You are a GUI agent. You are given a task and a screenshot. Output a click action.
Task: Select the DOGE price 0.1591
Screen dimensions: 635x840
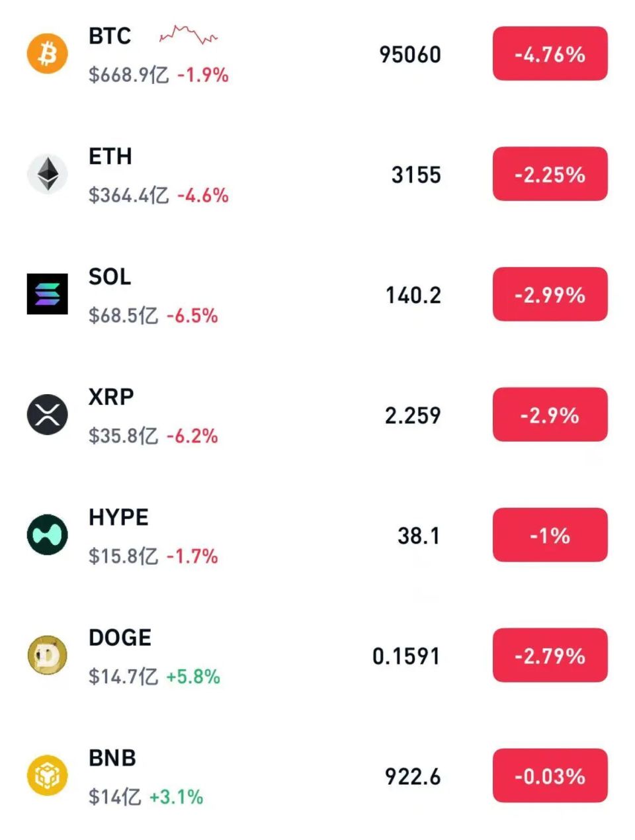coord(405,656)
